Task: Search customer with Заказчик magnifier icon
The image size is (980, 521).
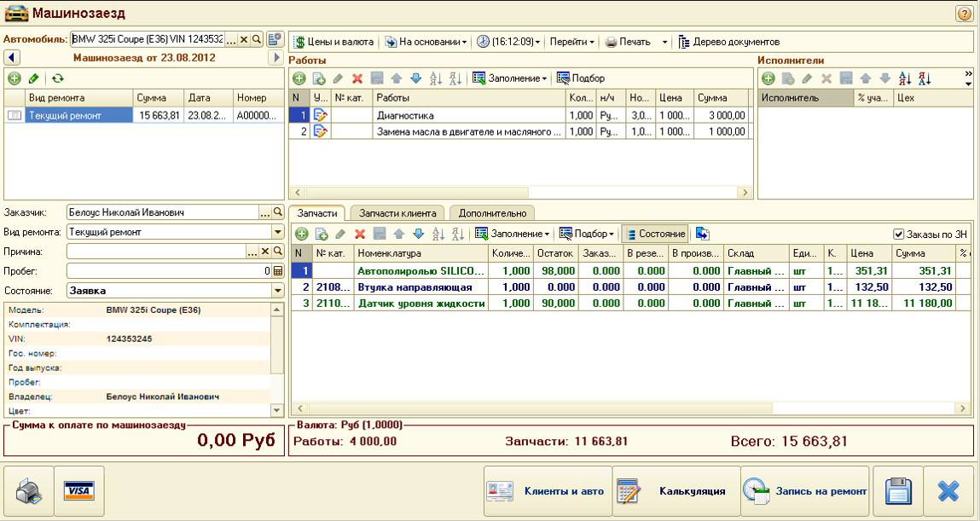Action: pyautogui.click(x=277, y=212)
